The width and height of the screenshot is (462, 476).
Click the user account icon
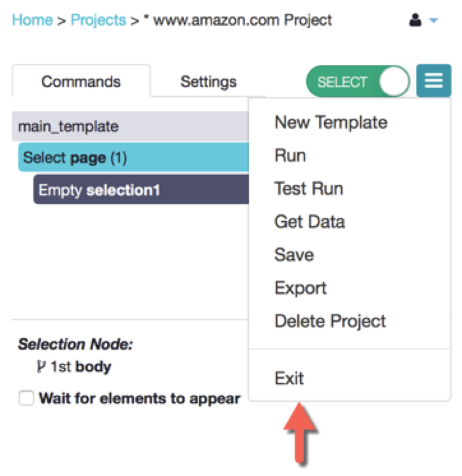pos(415,20)
